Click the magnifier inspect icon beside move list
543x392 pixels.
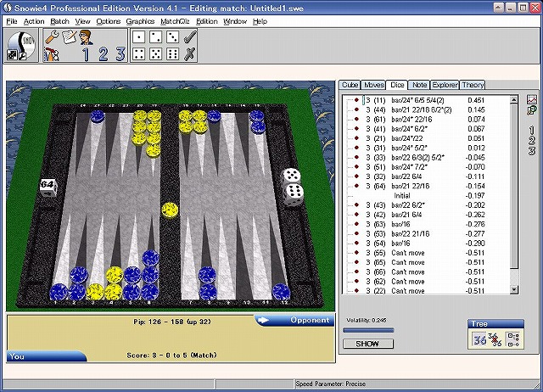tap(532, 110)
